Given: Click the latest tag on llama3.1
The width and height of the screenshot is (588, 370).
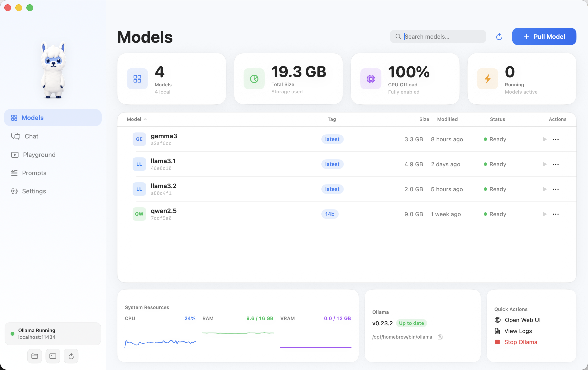Looking at the screenshot, I should [332, 164].
